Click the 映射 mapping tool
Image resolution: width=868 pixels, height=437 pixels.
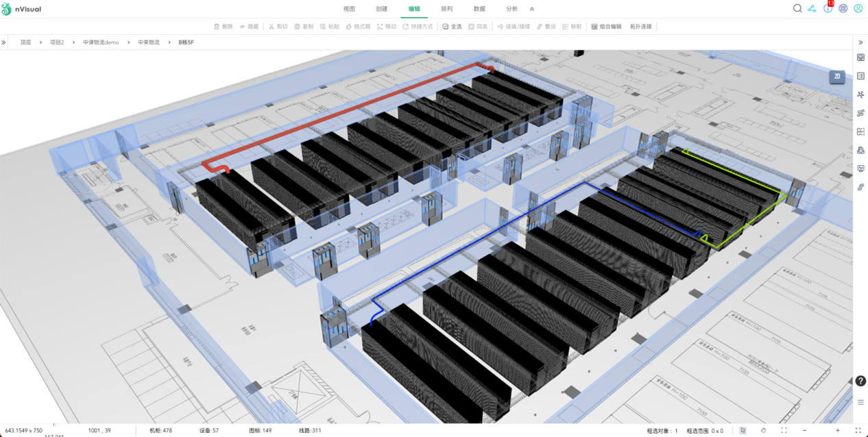point(572,27)
